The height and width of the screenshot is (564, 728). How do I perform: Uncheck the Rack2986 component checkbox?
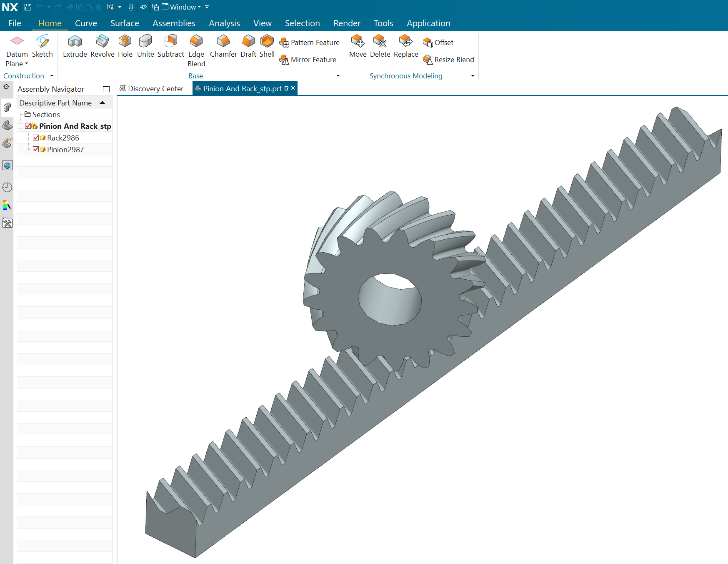36,138
